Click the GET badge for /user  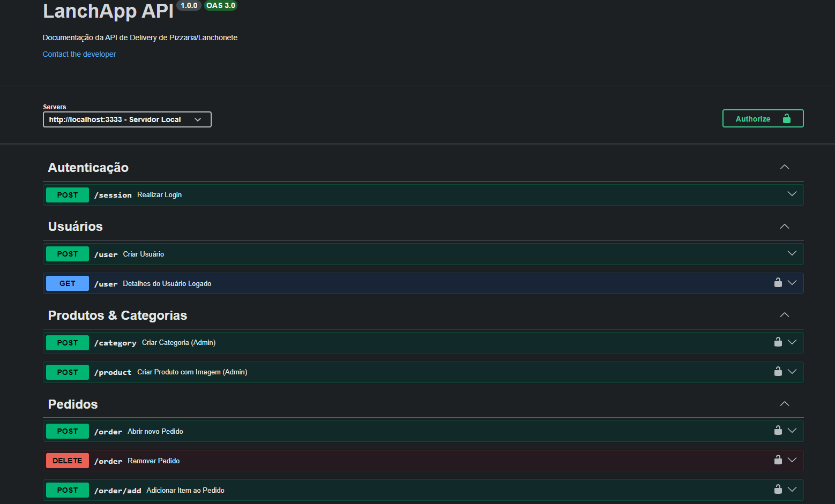68,283
